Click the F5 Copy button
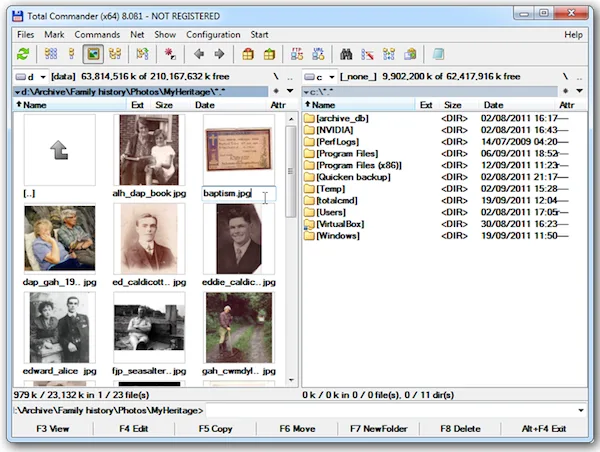Screen dimensions: 600x452 click(215, 429)
